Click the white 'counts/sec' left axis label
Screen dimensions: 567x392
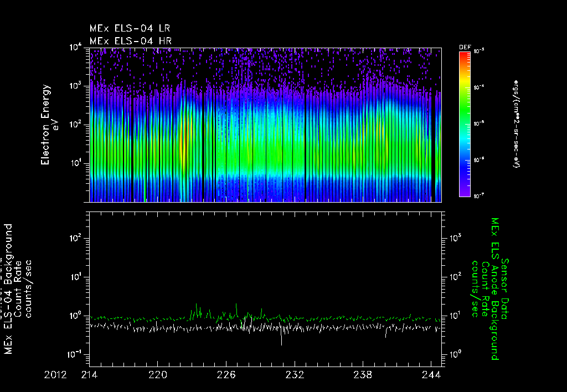(28, 289)
